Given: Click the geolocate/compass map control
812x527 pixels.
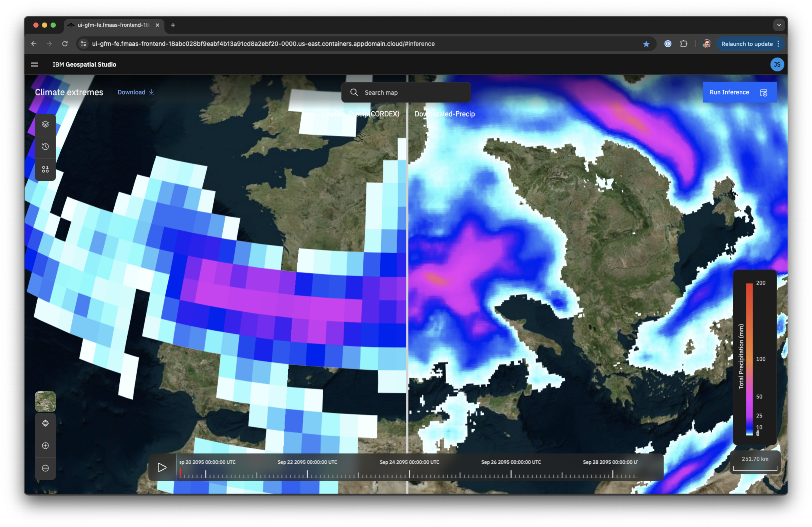Looking at the screenshot, I should tap(45, 423).
